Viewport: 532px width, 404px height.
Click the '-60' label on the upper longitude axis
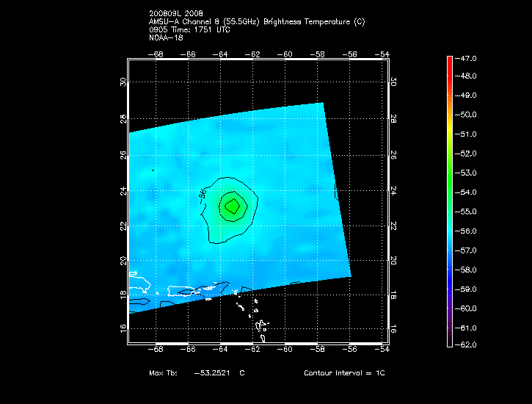point(285,54)
